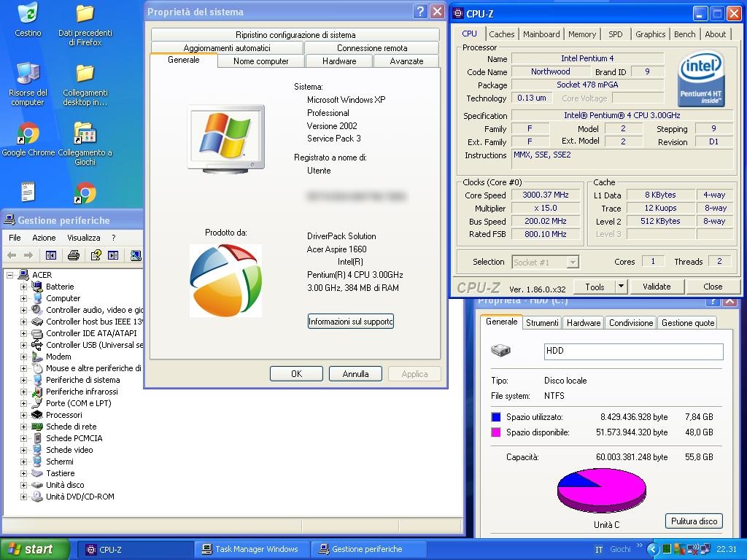Viewport: 747px width, 560px height.
Task: Click the CPU-Z Core Speed value 3000.37 MHz
Action: point(546,195)
